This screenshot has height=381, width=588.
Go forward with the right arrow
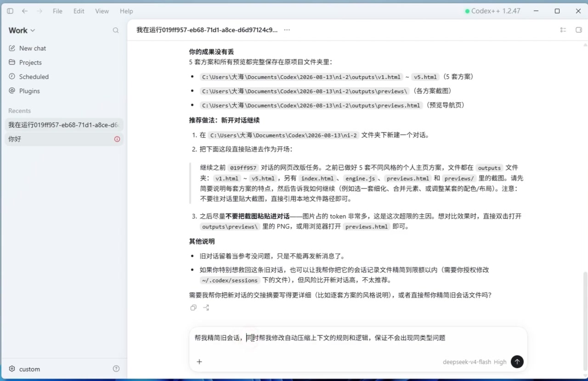point(39,11)
